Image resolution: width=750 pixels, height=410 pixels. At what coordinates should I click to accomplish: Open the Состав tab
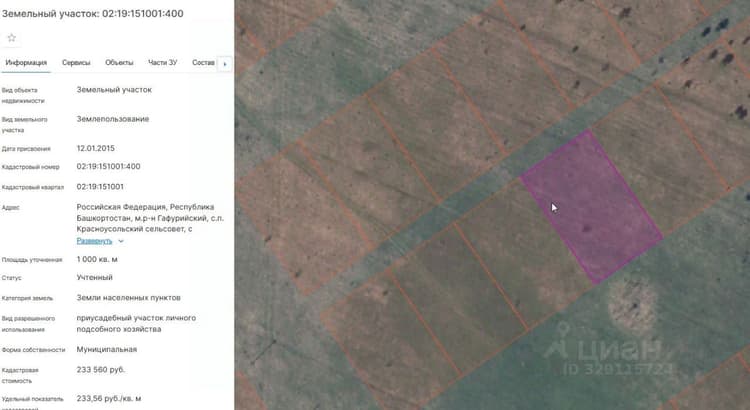click(203, 63)
